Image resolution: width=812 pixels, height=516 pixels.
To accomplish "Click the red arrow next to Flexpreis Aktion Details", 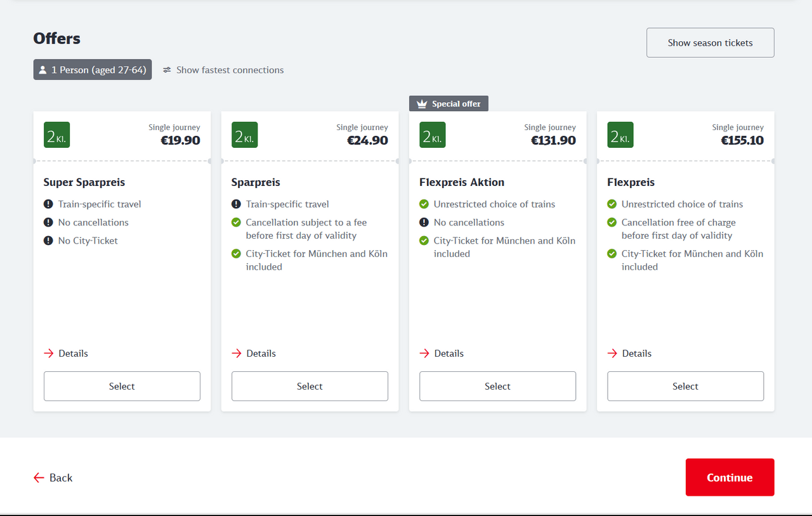I will coord(424,354).
